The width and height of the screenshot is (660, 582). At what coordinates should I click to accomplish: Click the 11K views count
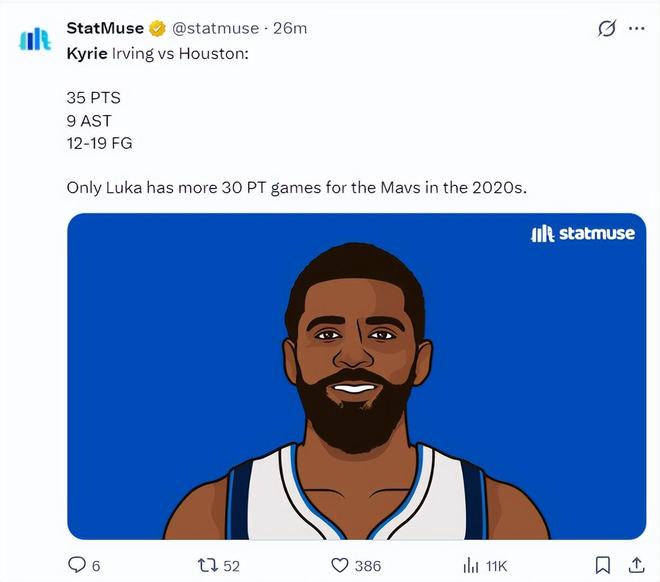click(496, 566)
